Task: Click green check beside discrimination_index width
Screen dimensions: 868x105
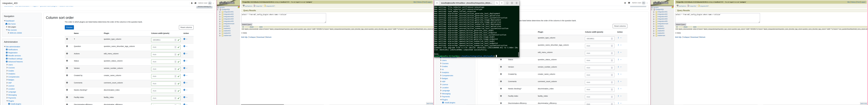Action: pos(179,91)
